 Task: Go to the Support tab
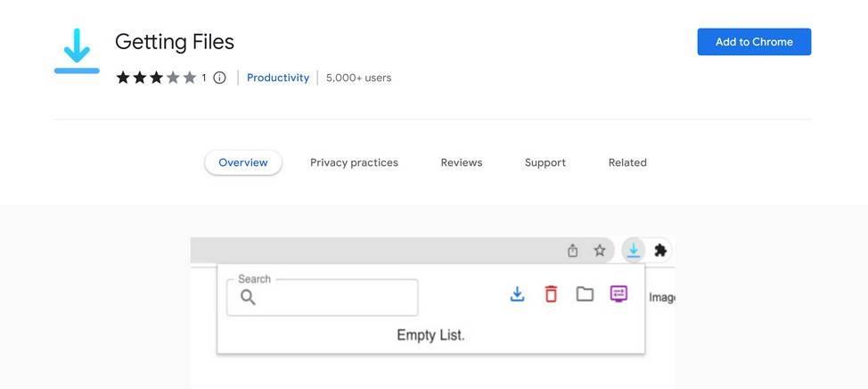coord(545,162)
